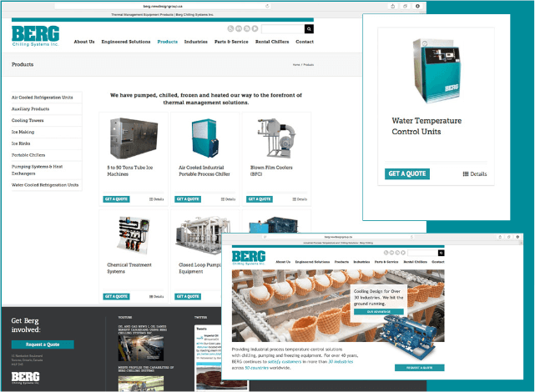The width and height of the screenshot is (535, 392).
Task: Click the tabs overview icon in Products window toolbar
Action: point(405,6)
